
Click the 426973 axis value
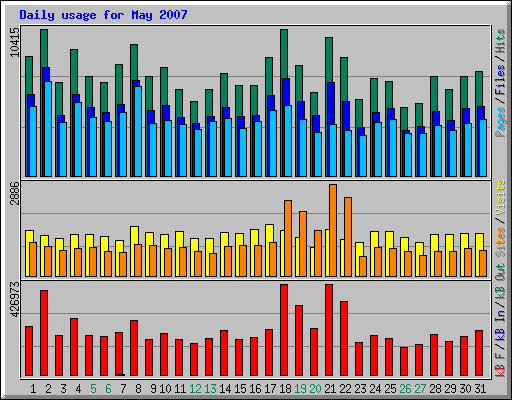[14, 299]
